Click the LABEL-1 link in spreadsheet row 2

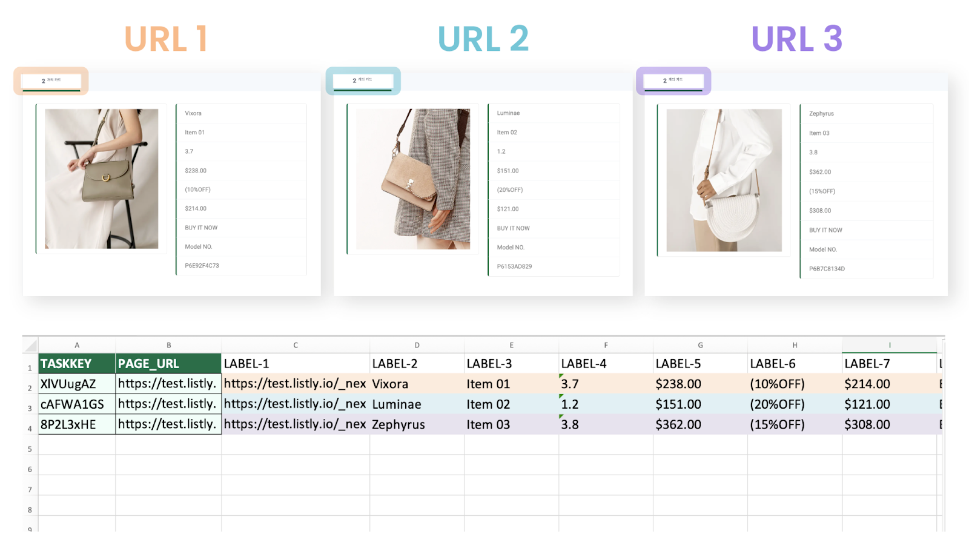click(295, 384)
